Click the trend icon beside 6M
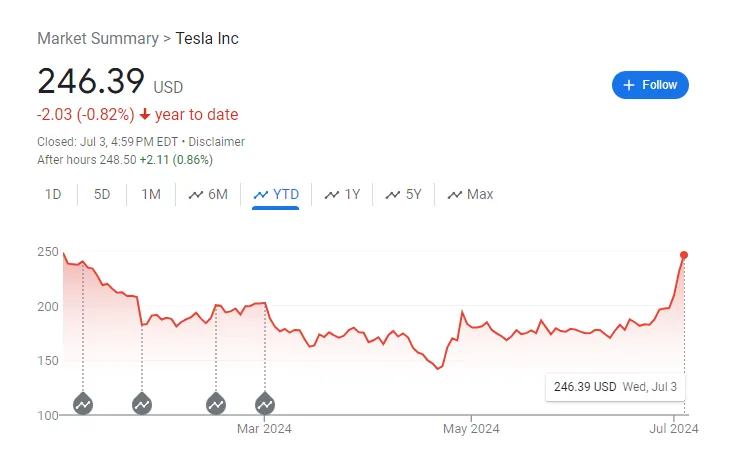 (x=196, y=195)
